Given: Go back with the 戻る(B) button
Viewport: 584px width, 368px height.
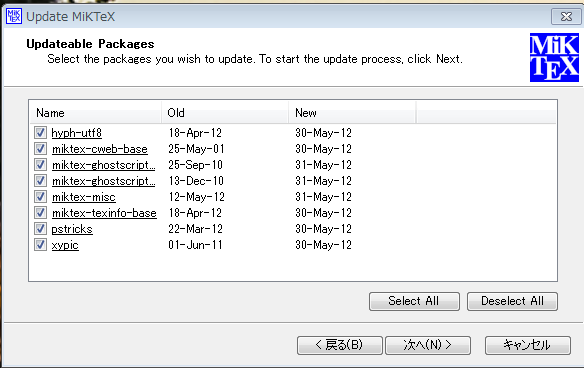Looking at the screenshot, I should click(340, 345).
